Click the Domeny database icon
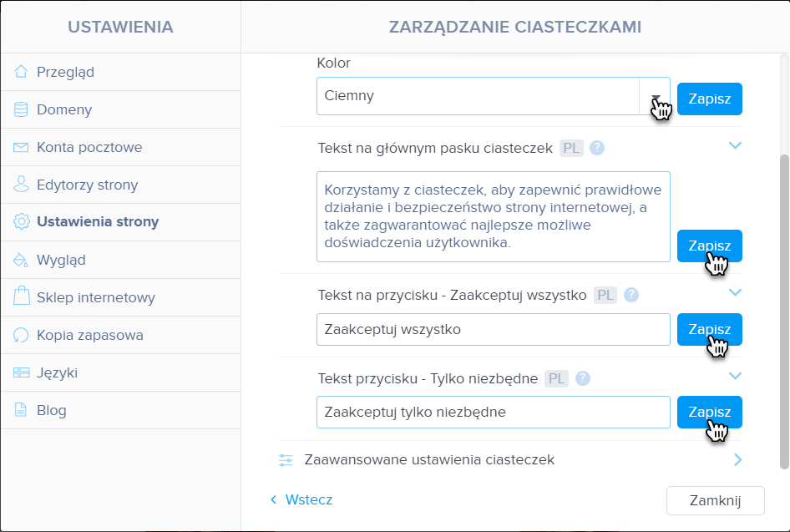The image size is (790, 532). [21, 109]
